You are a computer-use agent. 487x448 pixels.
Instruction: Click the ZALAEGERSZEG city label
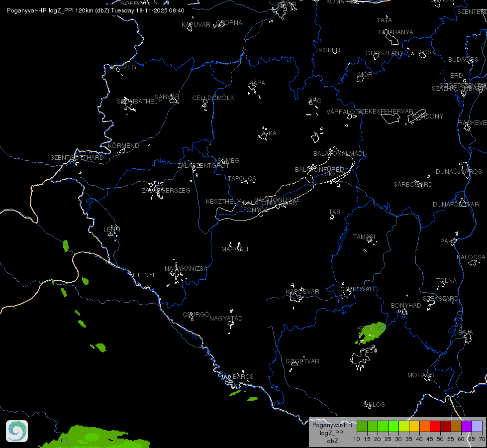point(166,190)
